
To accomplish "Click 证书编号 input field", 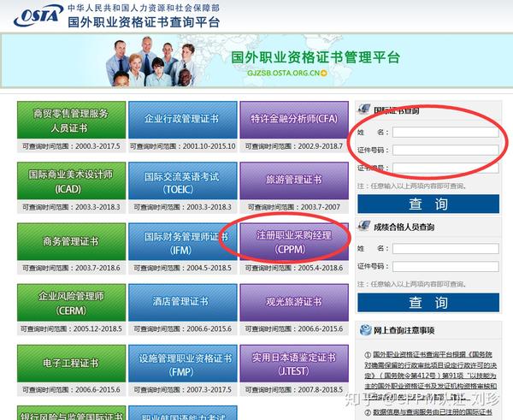I will point(445,168).
